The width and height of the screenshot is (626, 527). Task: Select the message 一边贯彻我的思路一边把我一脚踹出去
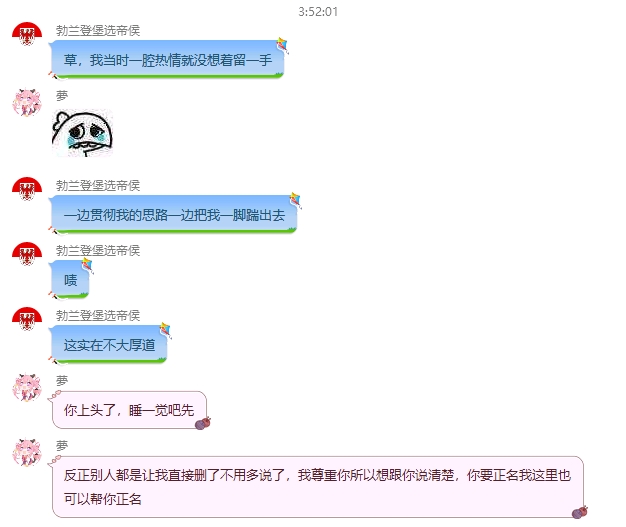pyautogui.click(x=174, y=214)
